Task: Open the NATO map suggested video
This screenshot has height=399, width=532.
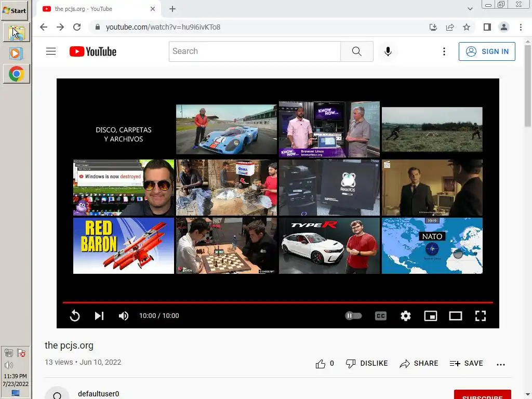Action: (x=432, y=246)
